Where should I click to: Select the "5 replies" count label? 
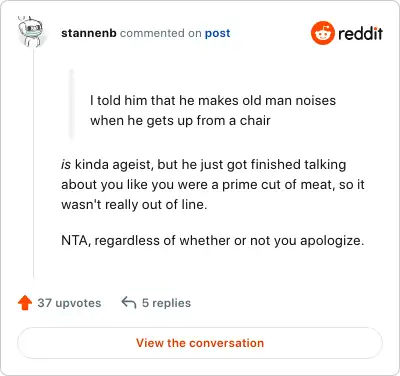point(166,303)
